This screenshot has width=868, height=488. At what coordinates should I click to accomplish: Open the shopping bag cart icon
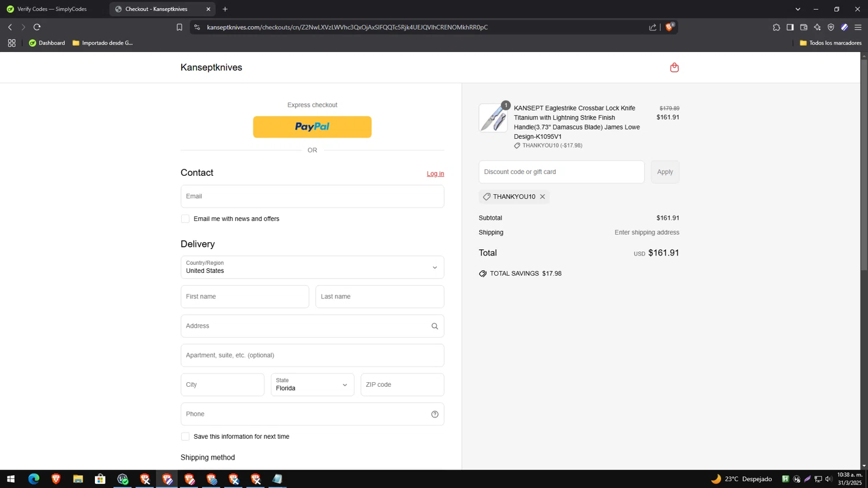click(674, 68)
